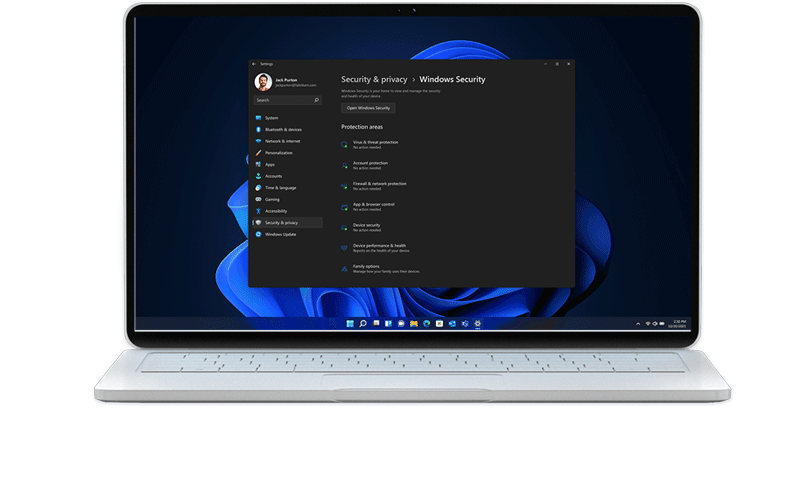Click the Gaming controller icon in sidebar

click(x=258, y=199)
